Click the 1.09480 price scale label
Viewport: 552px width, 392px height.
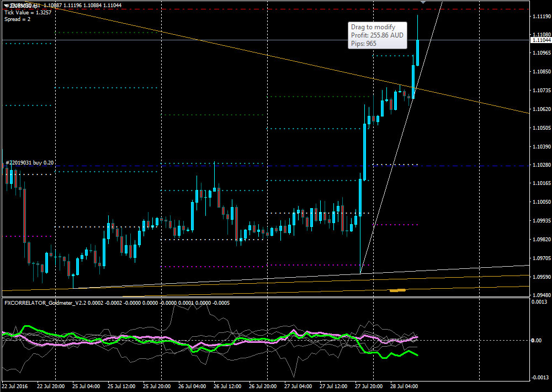click(x=540, y=295)
